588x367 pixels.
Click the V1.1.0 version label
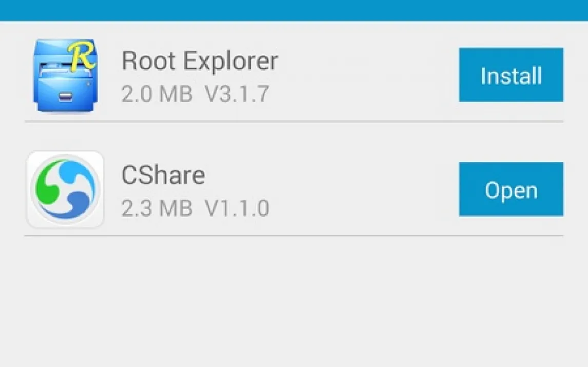coord(237,208)
